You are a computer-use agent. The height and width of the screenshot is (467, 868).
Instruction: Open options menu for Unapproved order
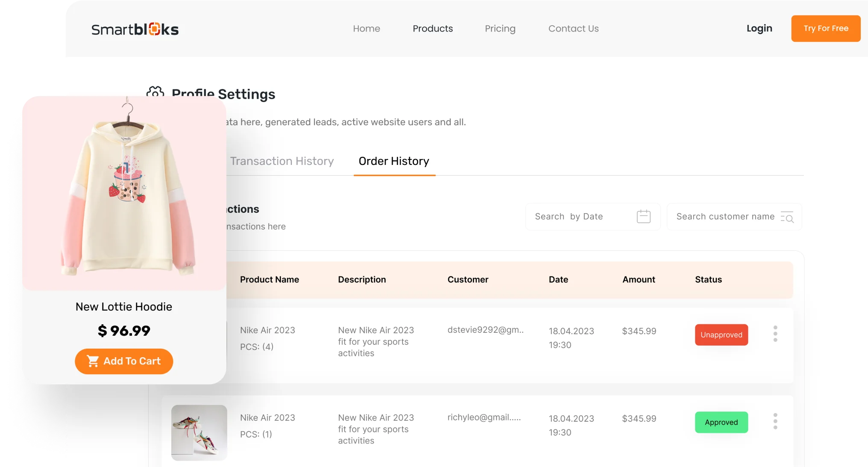coord(775,334)
